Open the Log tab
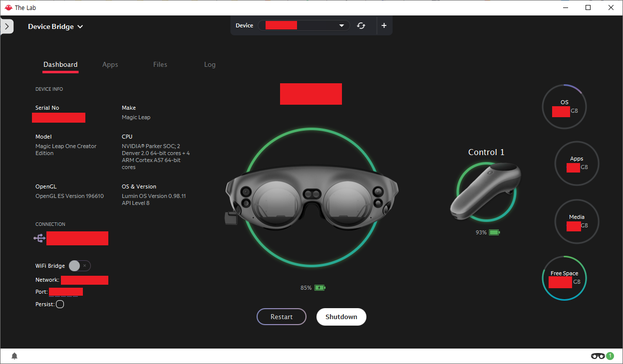The height and width of the screenshot is (364, 623). point(210,65)
